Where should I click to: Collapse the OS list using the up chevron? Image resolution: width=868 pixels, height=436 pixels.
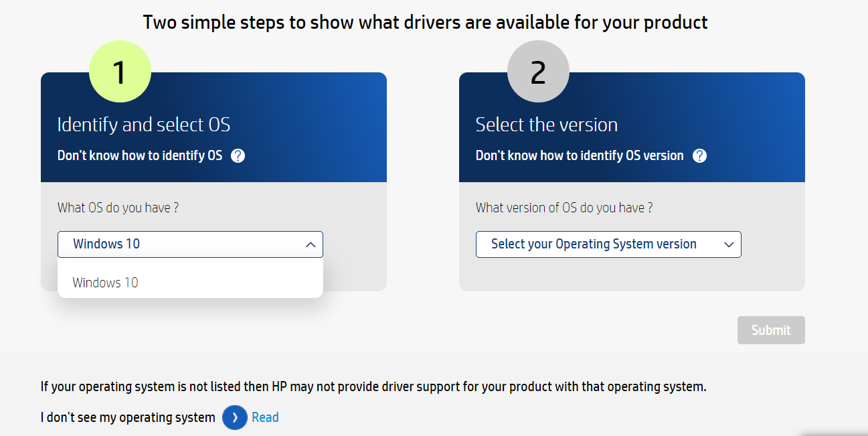click(311, 244)
